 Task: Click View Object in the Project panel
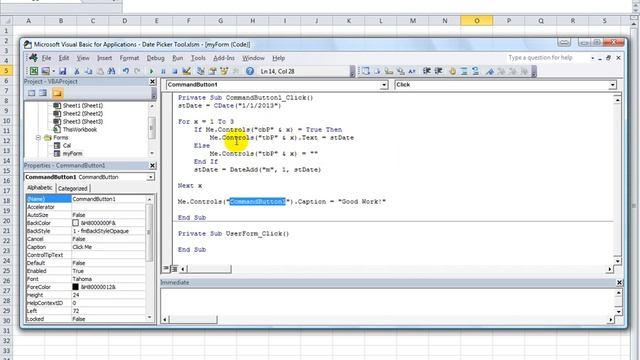click(x=43, y=93)
